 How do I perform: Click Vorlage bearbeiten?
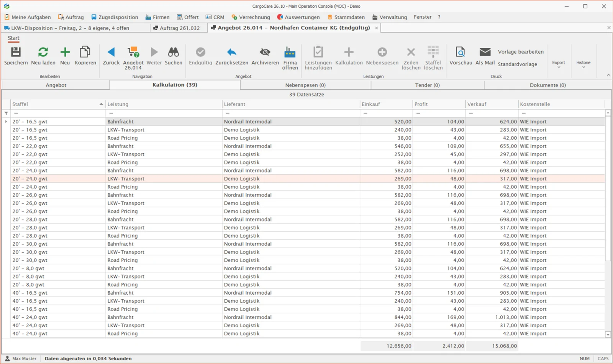tap(521, 52)
